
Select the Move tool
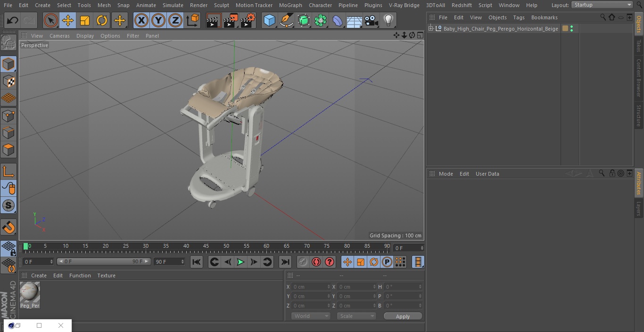(67, 20)
